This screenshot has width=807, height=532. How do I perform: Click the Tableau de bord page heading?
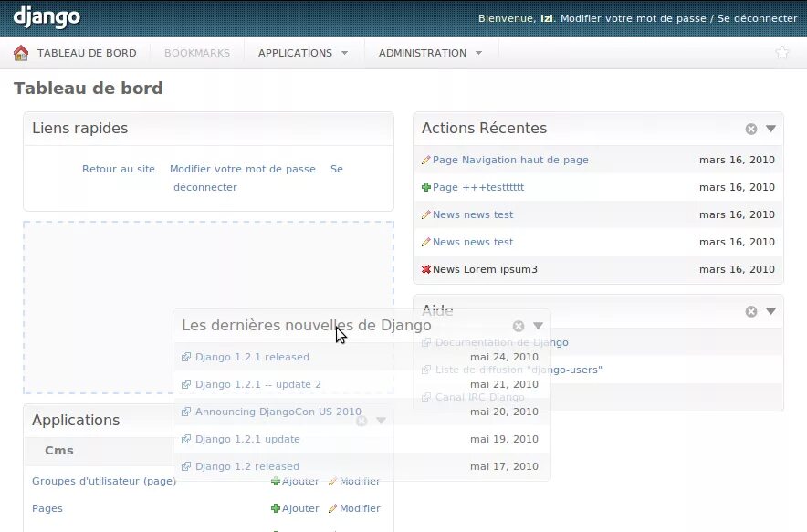(x=88, y=88)
